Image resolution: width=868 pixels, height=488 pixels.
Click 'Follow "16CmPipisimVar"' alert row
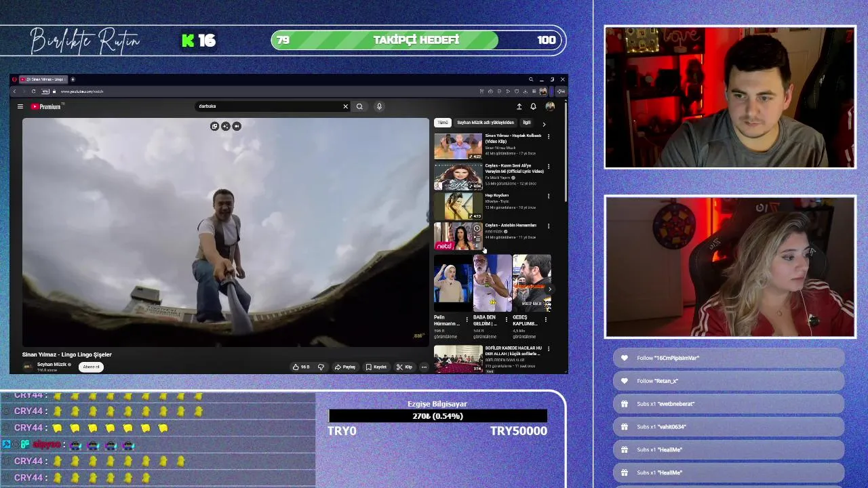click(729, 358)
